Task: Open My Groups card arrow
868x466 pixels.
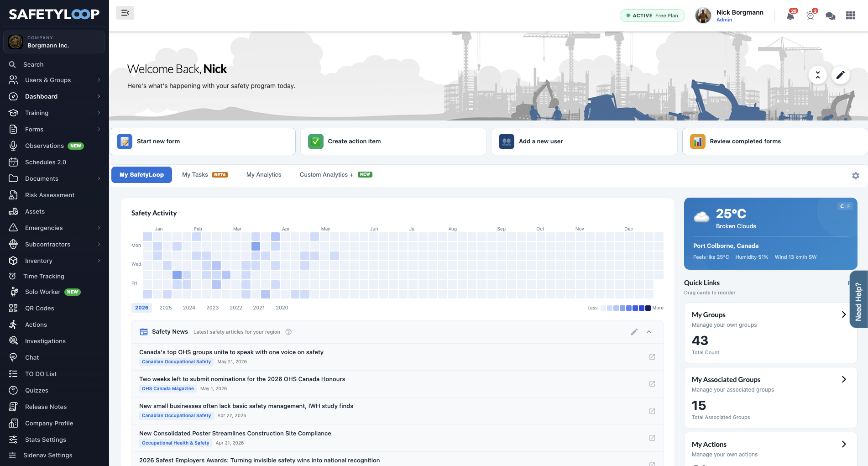Action: (844, 314)
